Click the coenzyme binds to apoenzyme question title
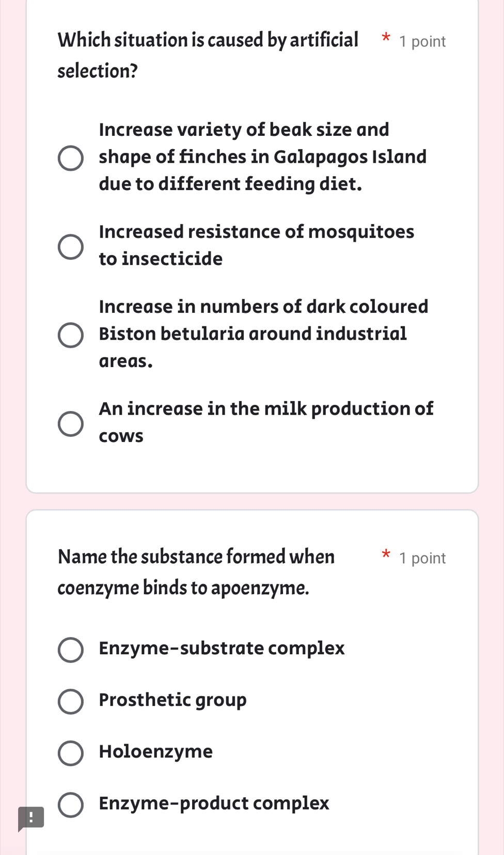The image size is (504, 855). click(x=196, y=572)
